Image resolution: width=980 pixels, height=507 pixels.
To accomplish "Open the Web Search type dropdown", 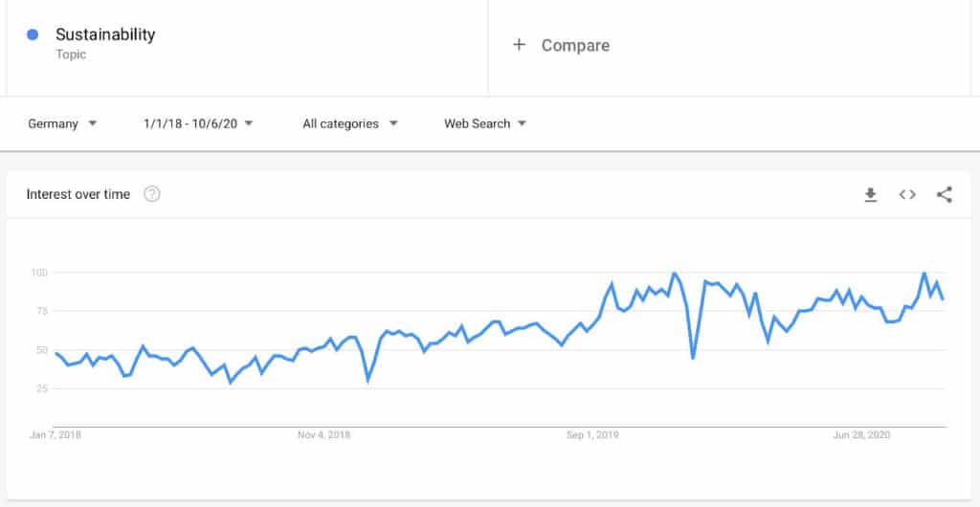I will (x=485, y=123).
